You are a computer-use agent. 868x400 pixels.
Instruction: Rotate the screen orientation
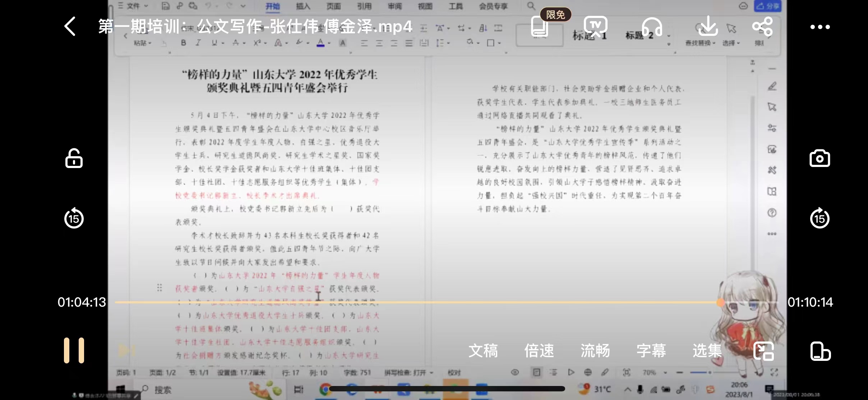(820, 351)
